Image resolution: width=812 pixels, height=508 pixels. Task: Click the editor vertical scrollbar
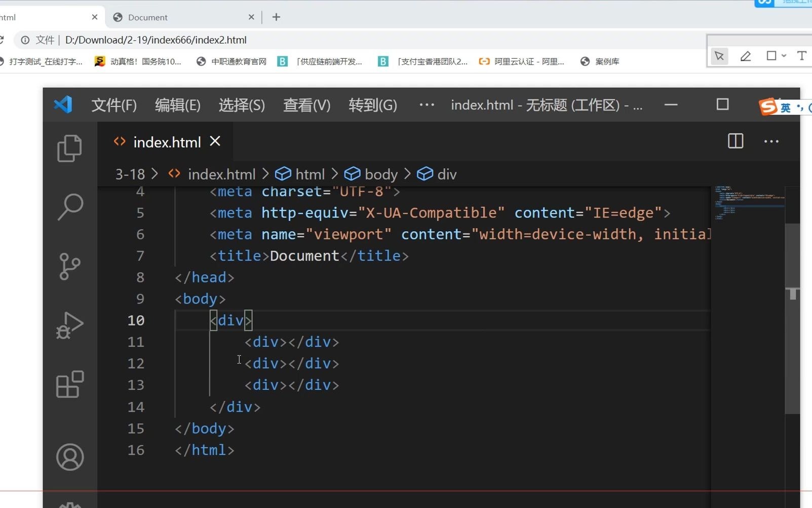pos(793,319)
